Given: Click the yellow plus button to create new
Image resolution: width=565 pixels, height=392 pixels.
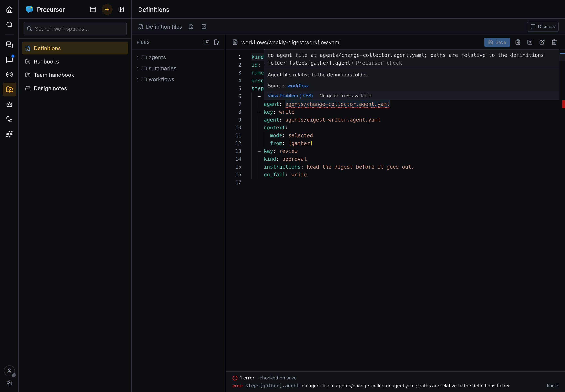Looking at the screenshot, I should pos(107,10).
